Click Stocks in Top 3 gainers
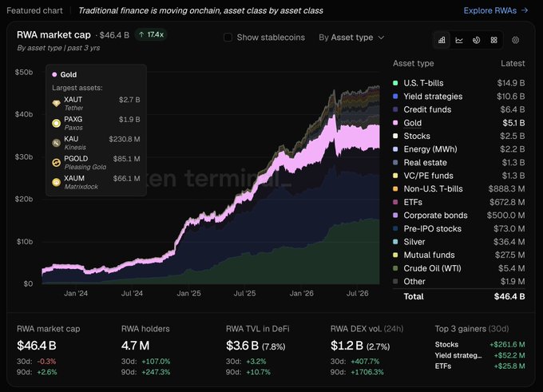This screenshot has width=543, height=392. (x=446, y=345)
